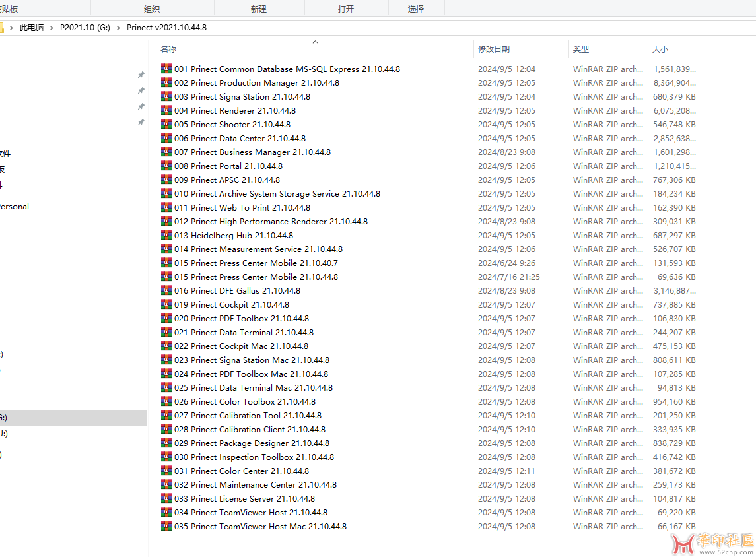Click the archive icon for 026 Prinect Color Toolbox
756x557 pixels.
coord(166,401)
